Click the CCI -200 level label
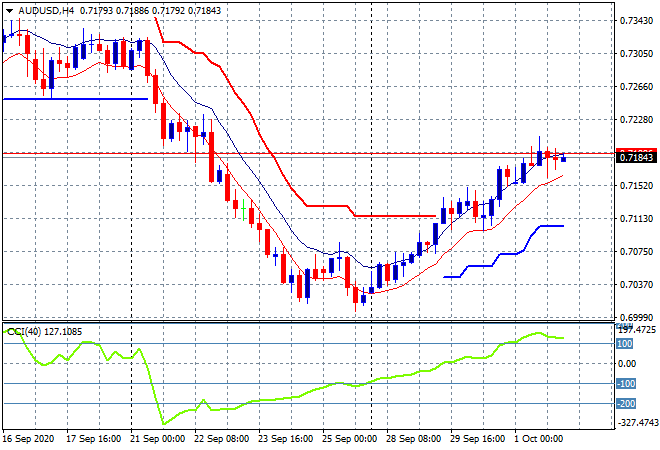The height and width of the screenshot is (450, 660). click(x=628, y=404)
